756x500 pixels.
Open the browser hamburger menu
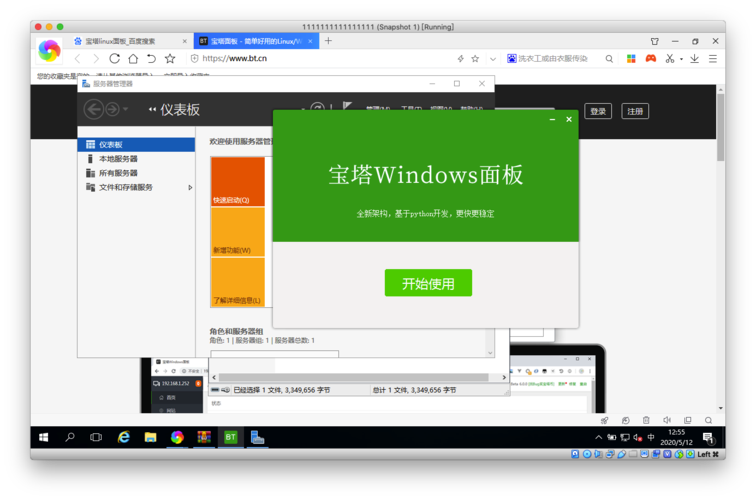click(x=713, y=59)
